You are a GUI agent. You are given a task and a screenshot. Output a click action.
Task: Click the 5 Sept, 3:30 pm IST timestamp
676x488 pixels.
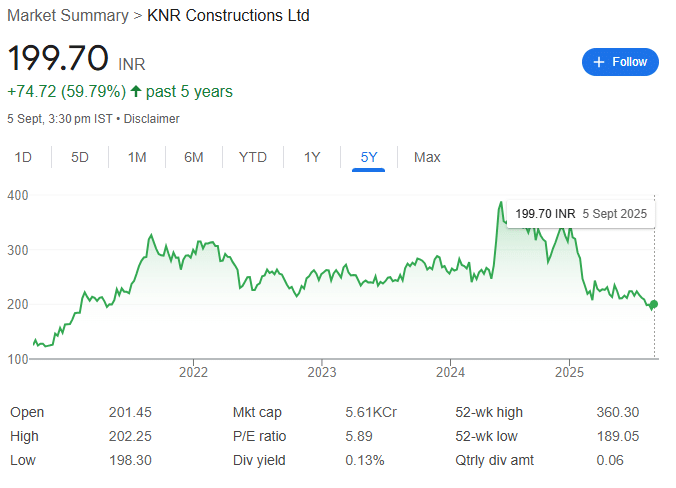[60, 119]
